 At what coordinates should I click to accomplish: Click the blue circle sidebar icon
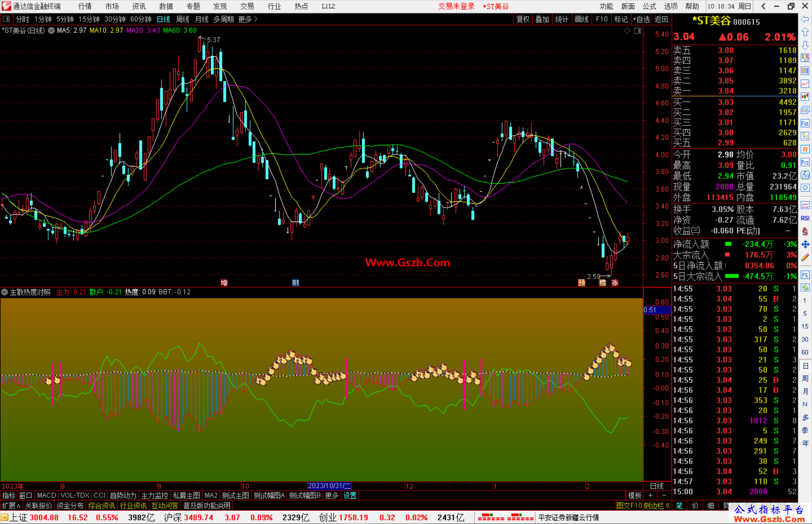(x=805, y=188)
